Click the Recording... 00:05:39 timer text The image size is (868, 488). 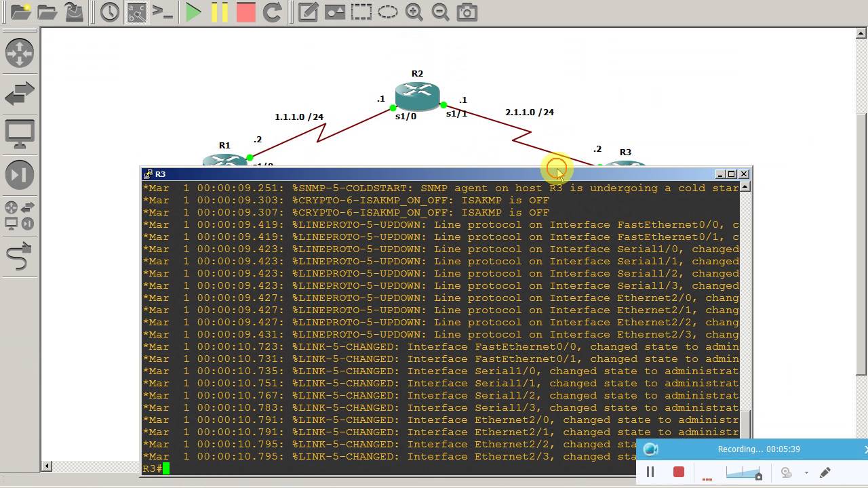click(759, 449)
